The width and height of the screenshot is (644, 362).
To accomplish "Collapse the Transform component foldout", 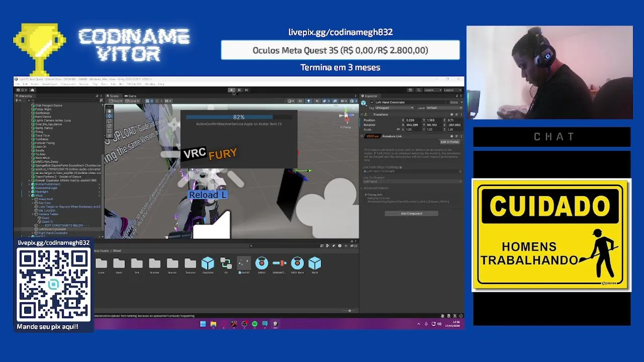I will click(362, 115).
